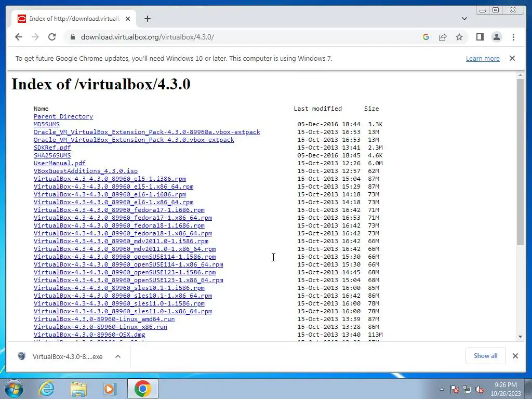Screen dimensions: 532x399
Task: Download the sles10.1-1.i586.rpm package
Action: (119, 288)
